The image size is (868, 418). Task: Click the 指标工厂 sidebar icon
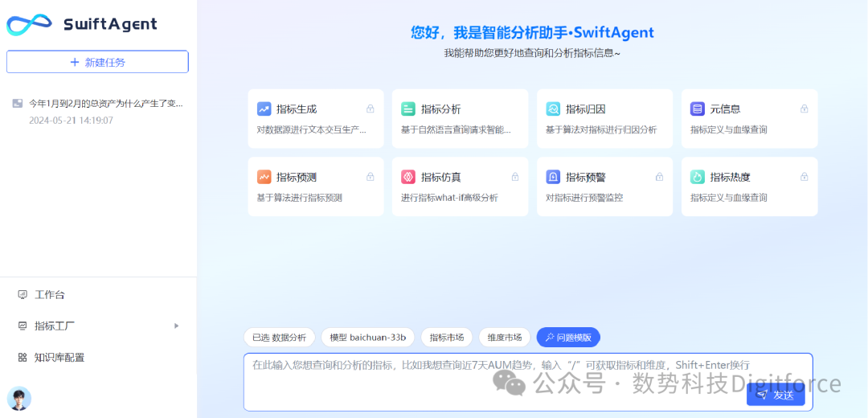coord(23,326)
